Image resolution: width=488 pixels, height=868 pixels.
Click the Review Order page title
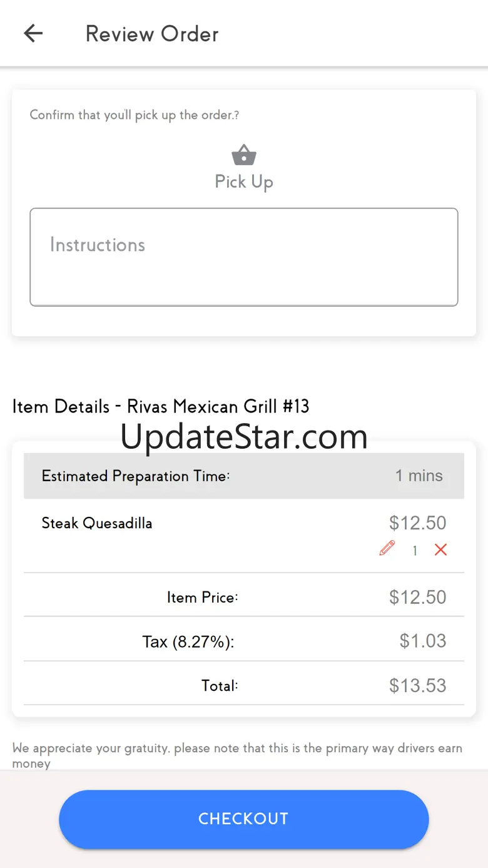pyautogui.click(x=152, y=34)
